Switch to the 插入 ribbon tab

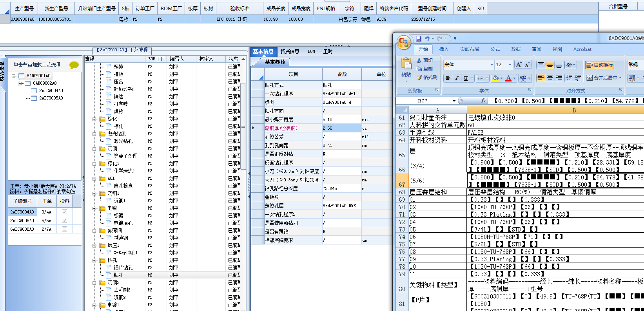coord(444,49)
